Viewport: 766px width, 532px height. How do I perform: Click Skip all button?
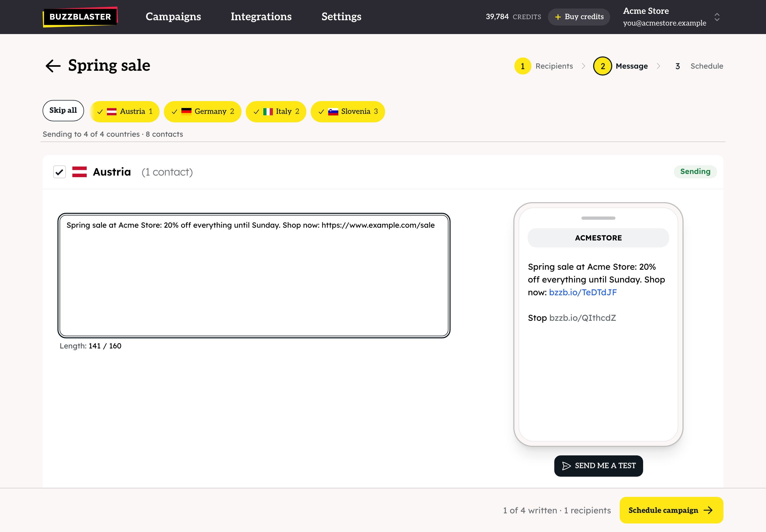click(x=63, y=111)
